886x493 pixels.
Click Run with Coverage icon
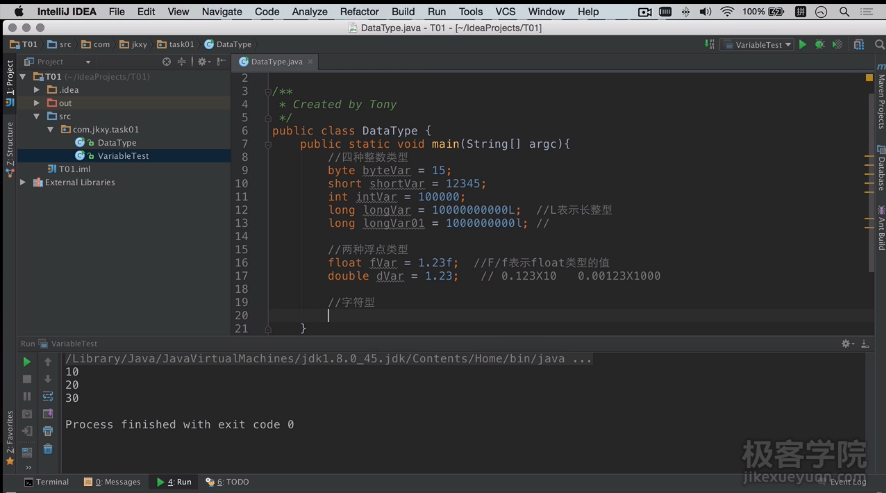pos(837,45)
